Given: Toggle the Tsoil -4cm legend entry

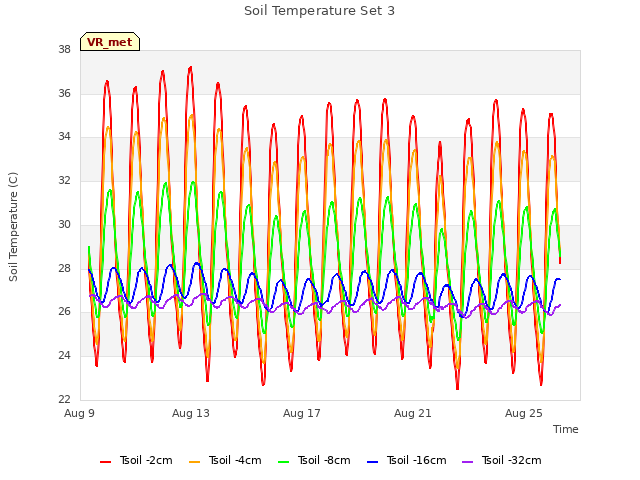Looking at the screenshot, I should click(225, 460).
